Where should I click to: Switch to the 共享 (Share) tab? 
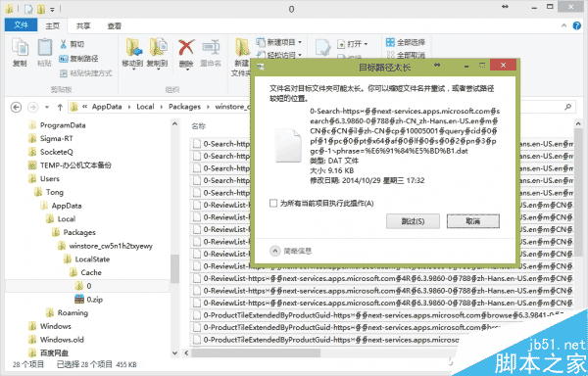pyautogui.click(x=83, y=25)
